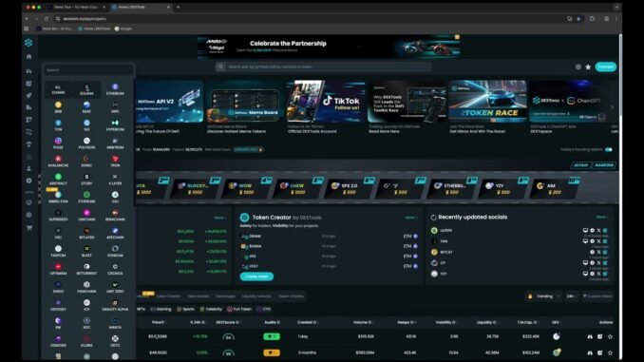The width and height of the screenshot is (644, 362).
Task: Open Custom filters button
Action: (x=597, y=296)
